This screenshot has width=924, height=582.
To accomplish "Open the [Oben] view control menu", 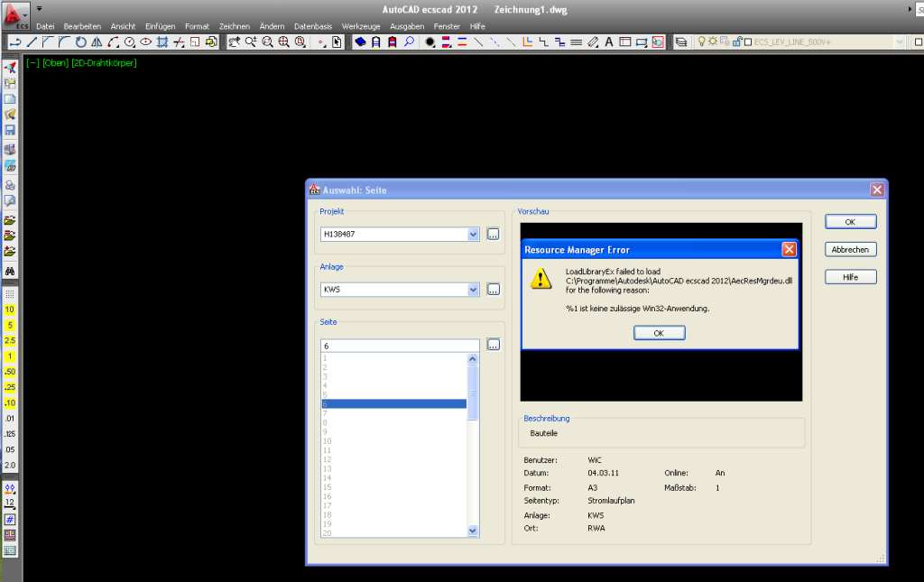I will click(55, 62).
